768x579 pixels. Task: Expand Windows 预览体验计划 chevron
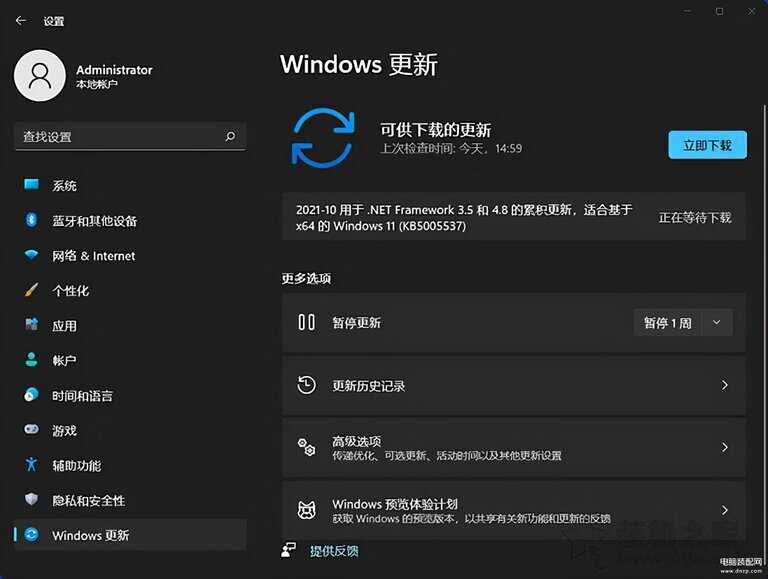pos(725,510)
